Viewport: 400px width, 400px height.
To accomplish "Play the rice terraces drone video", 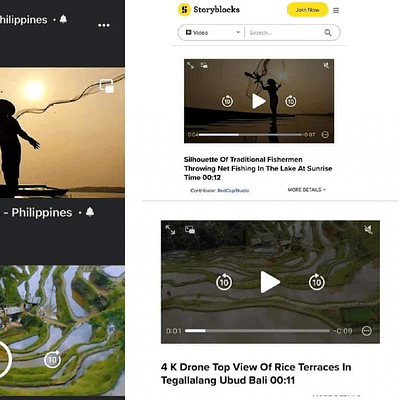I will [270, 282].
